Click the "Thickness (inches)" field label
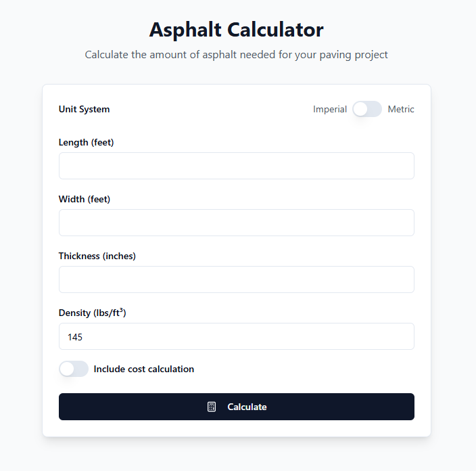 97,256
